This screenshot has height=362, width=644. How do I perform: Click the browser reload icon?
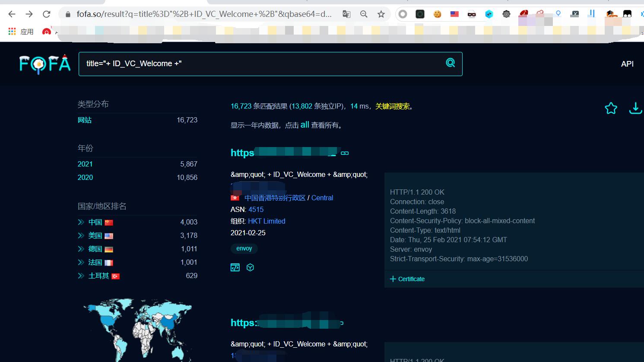[47, 13]
